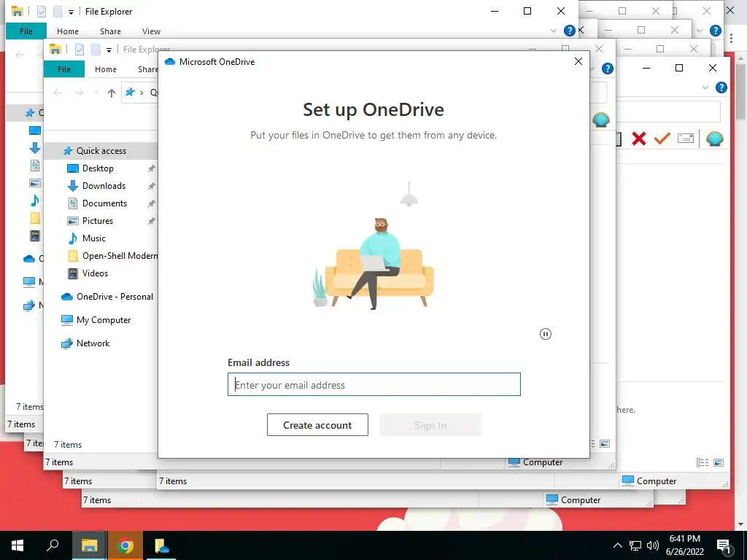Click the email envelope icon in right window toolbar
The height and width of the screenshot is (560, 747).
click(686, 139)
